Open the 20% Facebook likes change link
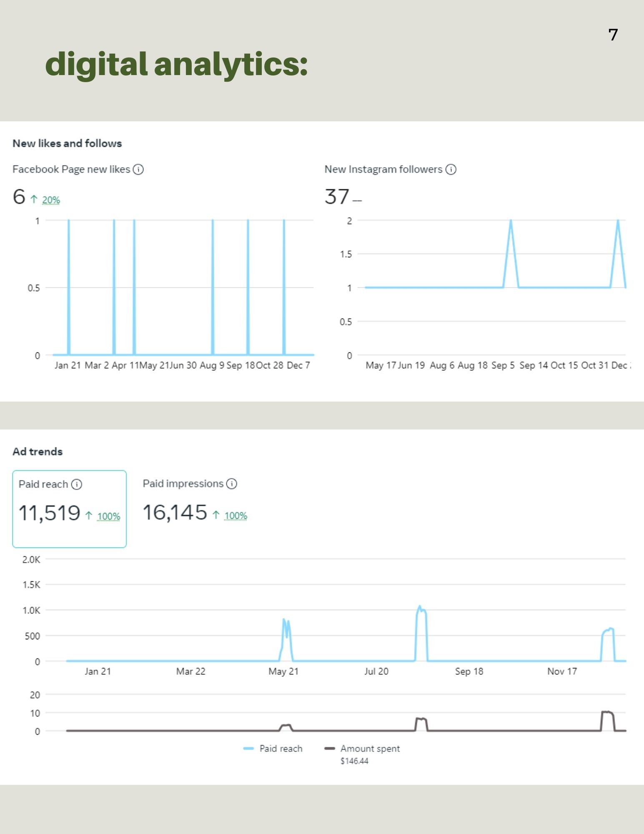Screen dimensions: 644x834 click(x=51, y=200)
